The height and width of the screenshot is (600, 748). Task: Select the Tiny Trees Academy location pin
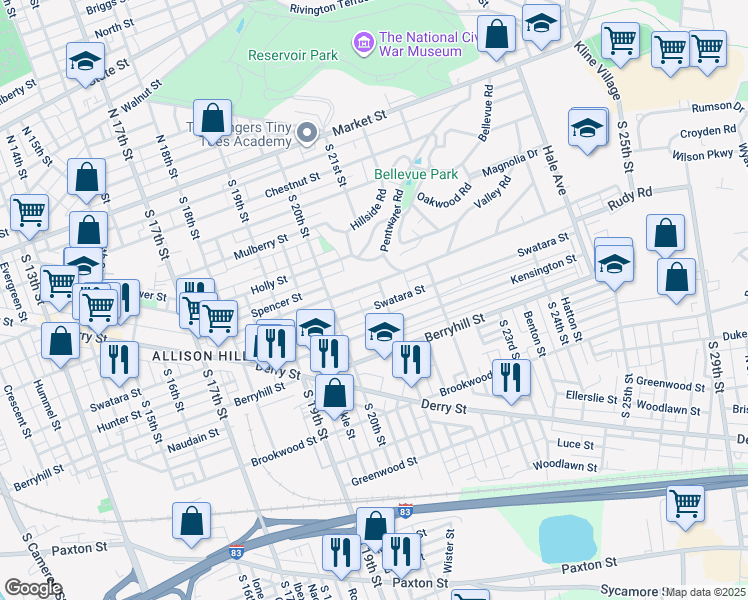click(x=308, y=133)
